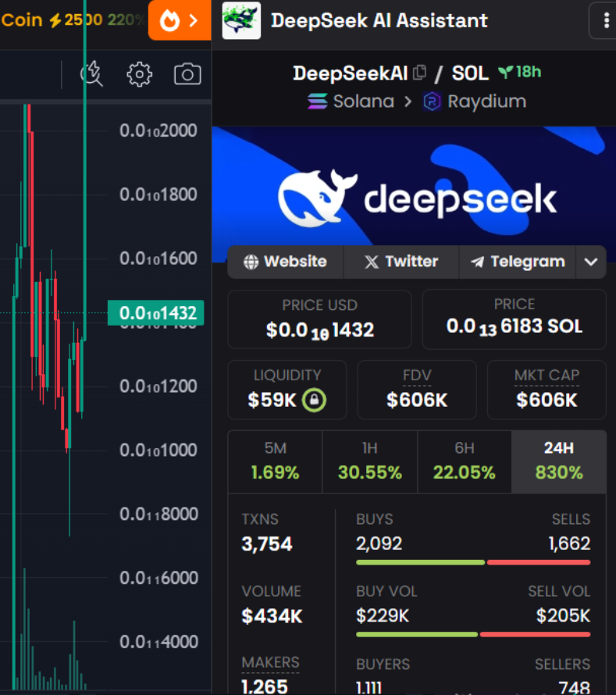The height and width of the screenshot is (695, 616).
Task: Click the Coin 2500 boost label
Action: pos(52,20)
